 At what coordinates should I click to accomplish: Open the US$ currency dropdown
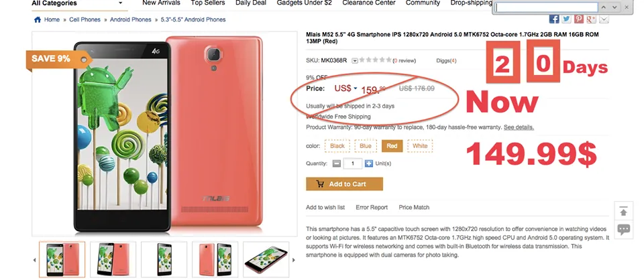(356, 88)
